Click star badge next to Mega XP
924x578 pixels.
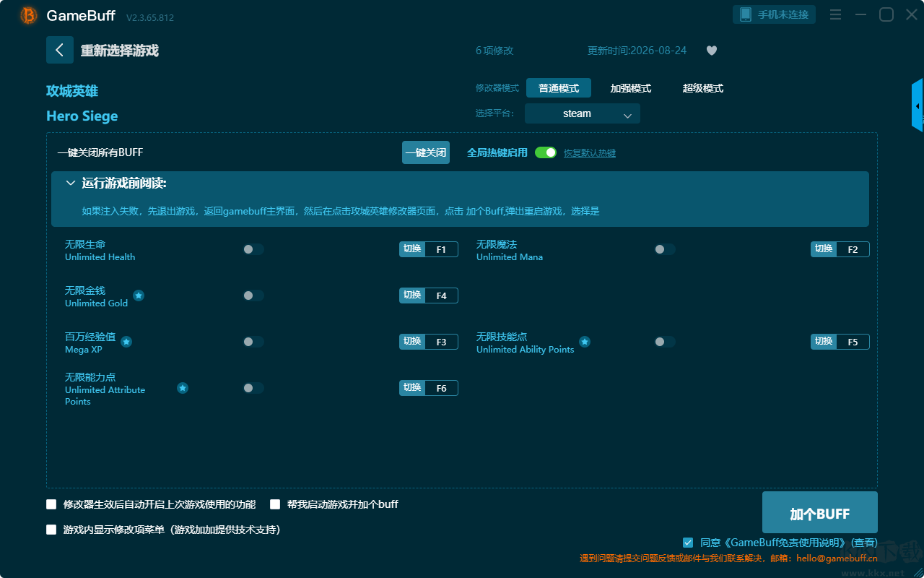[126, 342]
